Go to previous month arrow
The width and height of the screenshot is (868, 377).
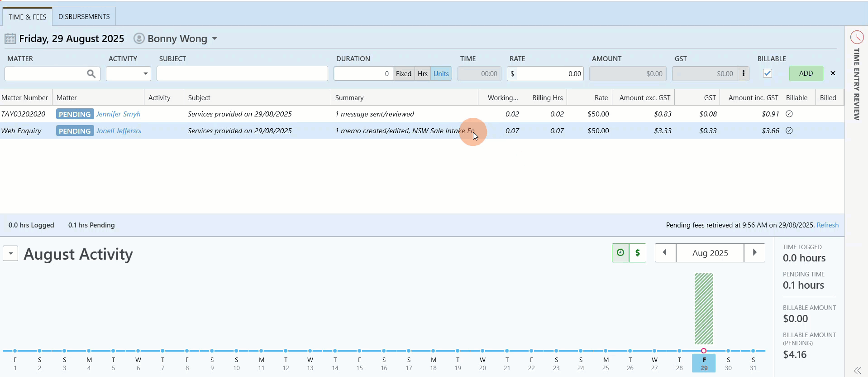tap(665, 253)
